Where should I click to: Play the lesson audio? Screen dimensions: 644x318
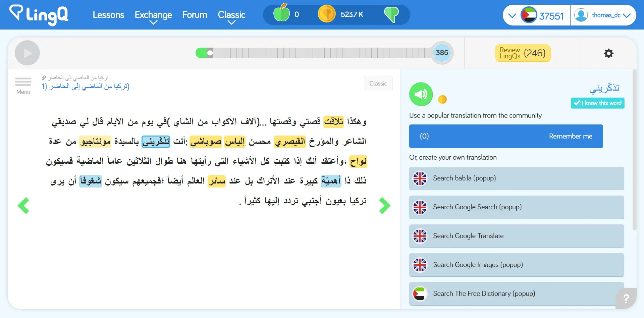[x=27, y=53]
